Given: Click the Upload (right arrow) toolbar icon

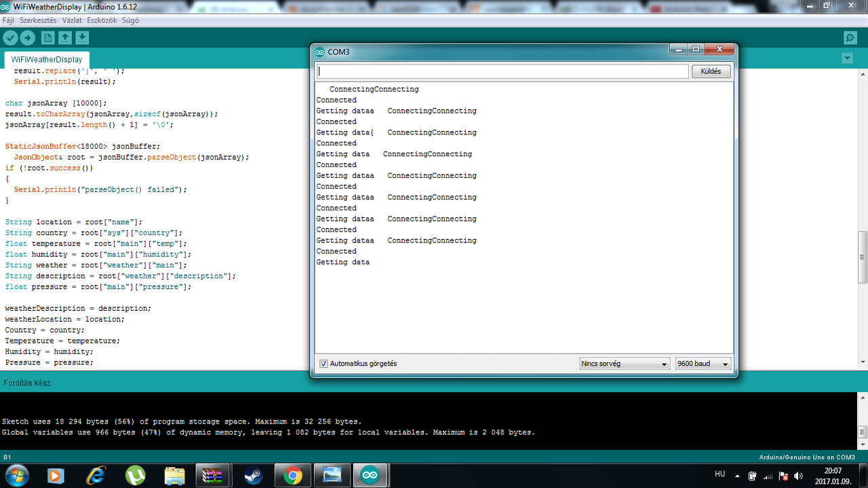Looking at the screenshot, I should coord(28,38).
